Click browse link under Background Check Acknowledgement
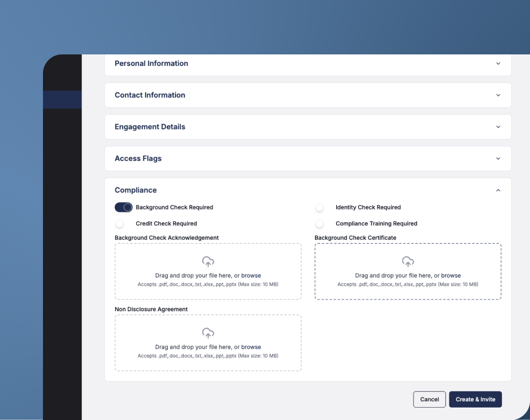The height and width of the screenshot is (420, 530). [251, 275]
